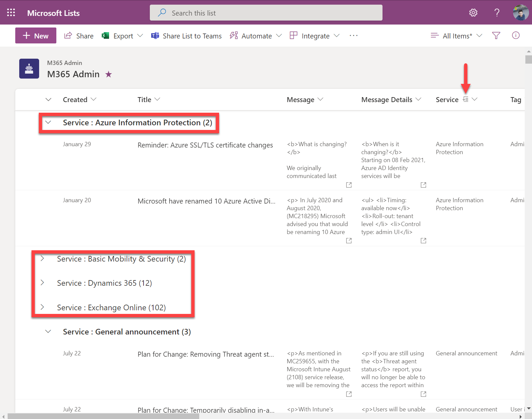Viewport: 532px width, 419px height.
Task: Click the Help question mark icon
Action: pos(497,13)
